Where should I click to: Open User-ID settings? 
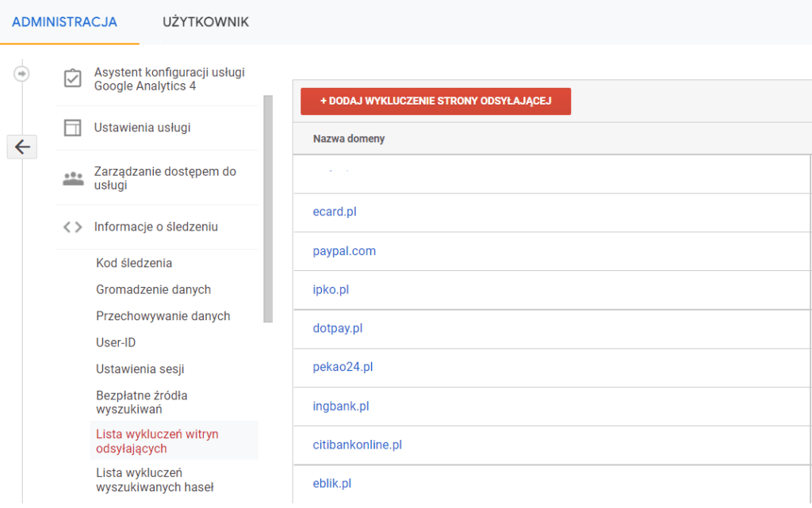(116, 343)
